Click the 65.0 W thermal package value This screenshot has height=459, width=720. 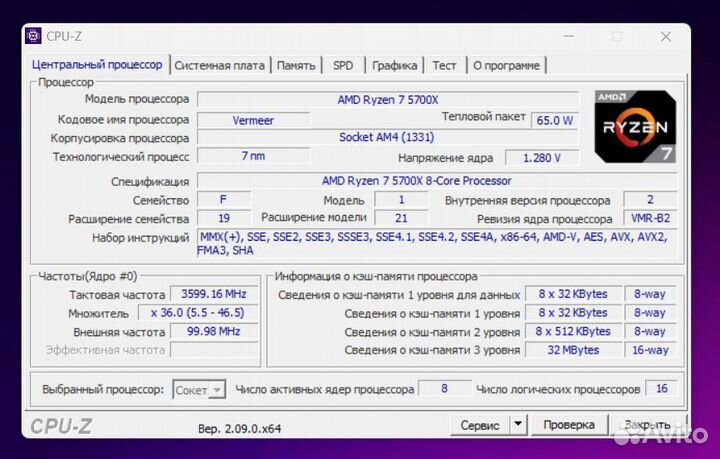click(x=555, y=120)
